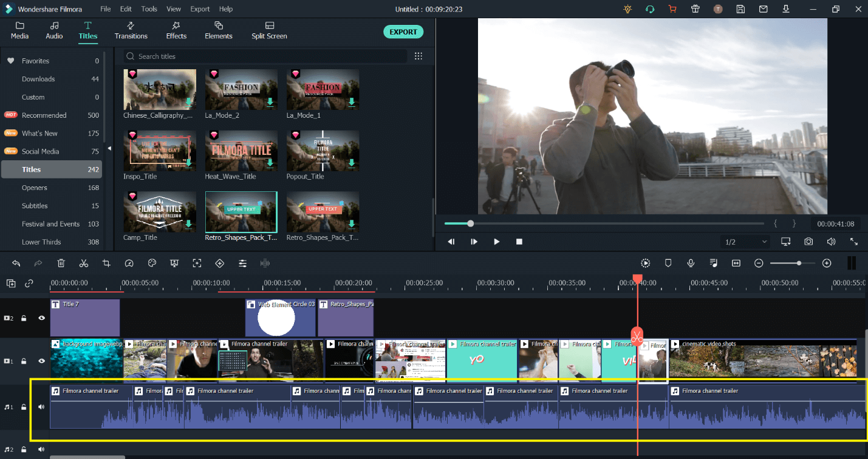Viewport: 868px width, 459px height.
Task: Zoom in timeline with plus icon
Action: click(827, 263)
